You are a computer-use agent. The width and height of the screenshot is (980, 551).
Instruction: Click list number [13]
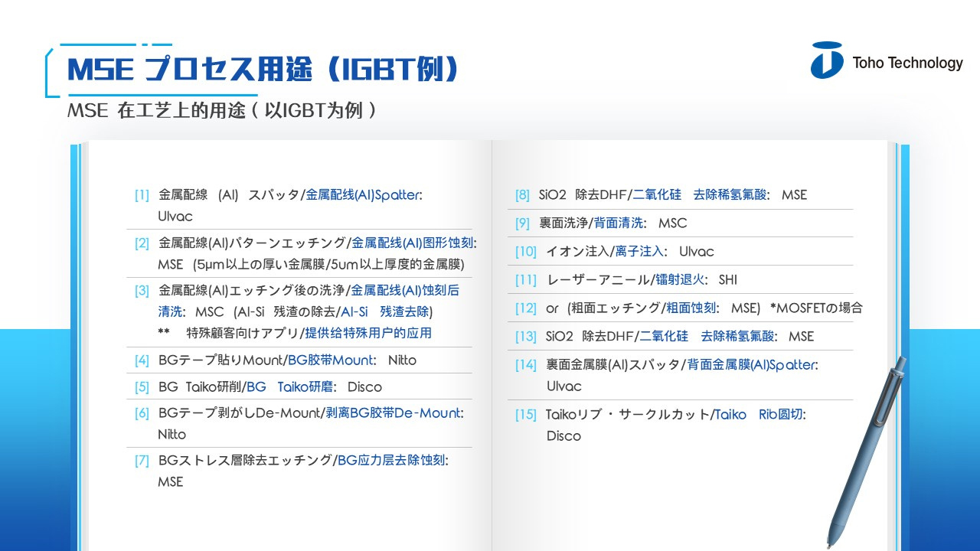click(525, 337)
